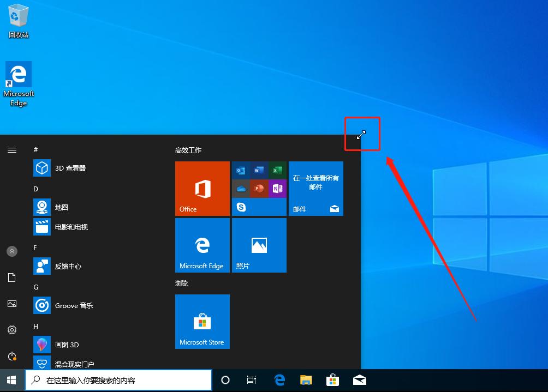This screenshot has height=392, width=548.
Task: Open File Explorer from the taskbar
Action: pos(306,380)
